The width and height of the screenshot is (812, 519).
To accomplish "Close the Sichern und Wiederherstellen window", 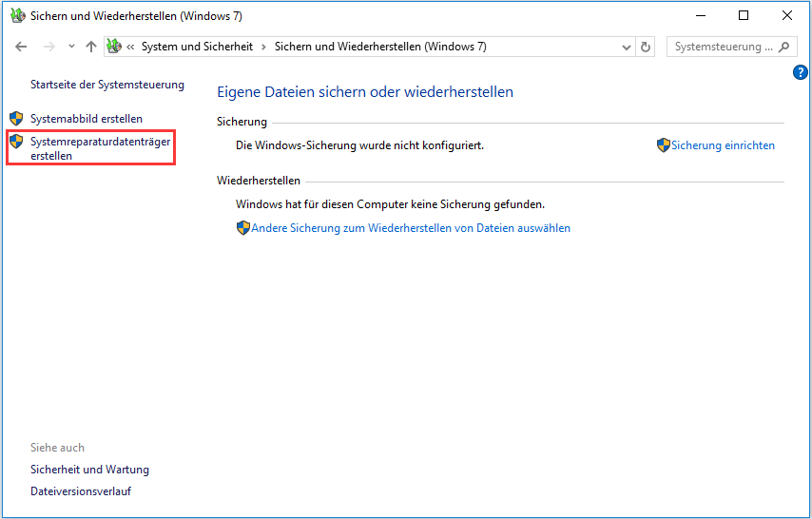I will pyautogui.click(x=787, y=15).
